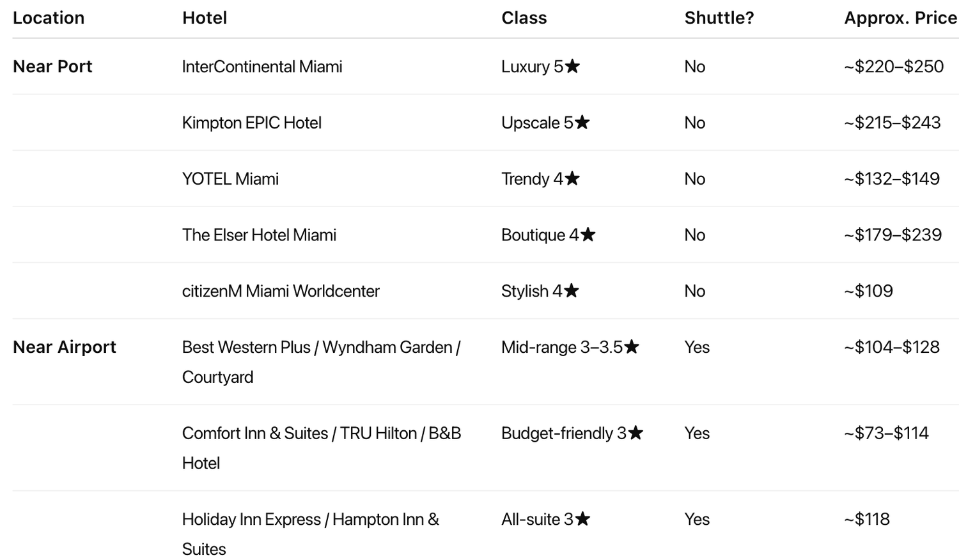Click InterContinental Miami hotel name
Image resolution: width=959 pixels, height=560 pixels.
tap(262, 66)
